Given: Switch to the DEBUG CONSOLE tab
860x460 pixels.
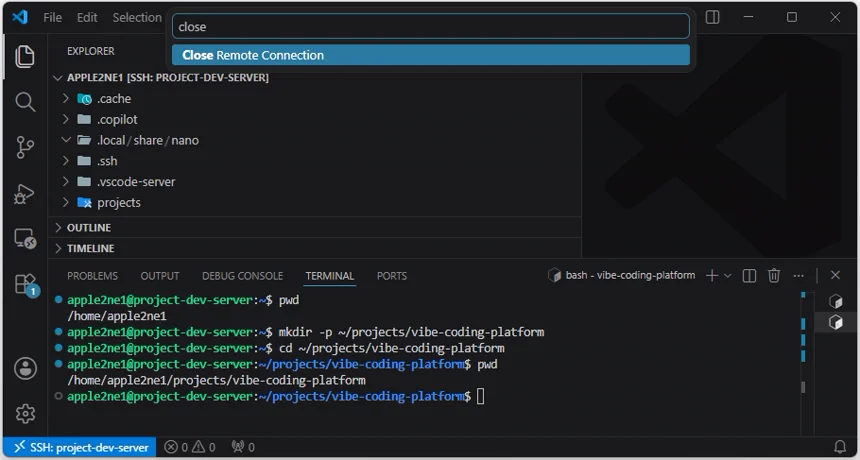Looking at the screenshot, I should (x=242, y=276).
